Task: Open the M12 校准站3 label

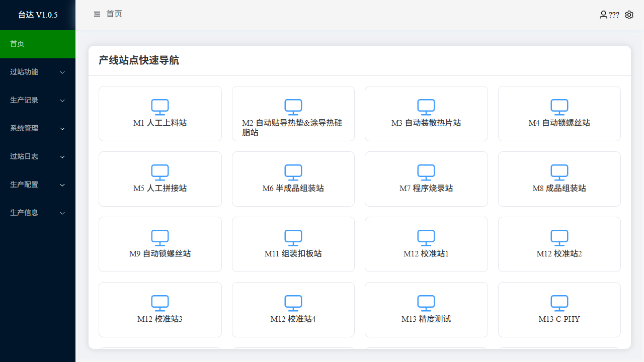Action: click(x=160, y=319)
